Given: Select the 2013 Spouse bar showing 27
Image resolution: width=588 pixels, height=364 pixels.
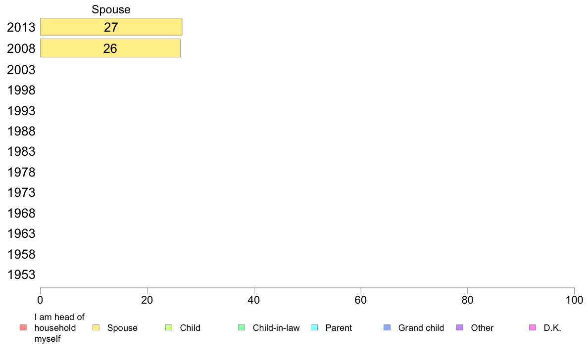Looking at the screenshot, I should point(111,27).
